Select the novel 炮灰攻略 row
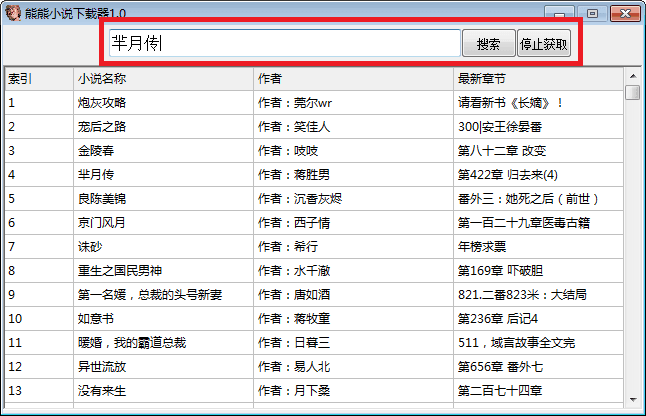 coord(102,102)
